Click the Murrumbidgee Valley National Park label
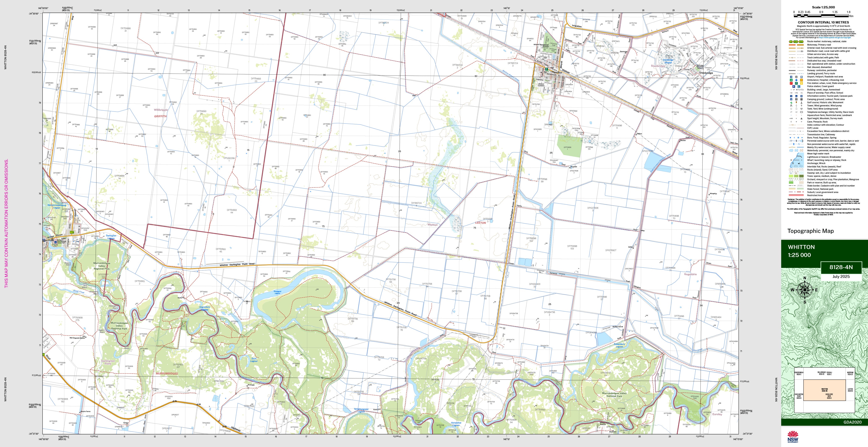This screenshot has height=447, width=868. click(x=614, y=394)
